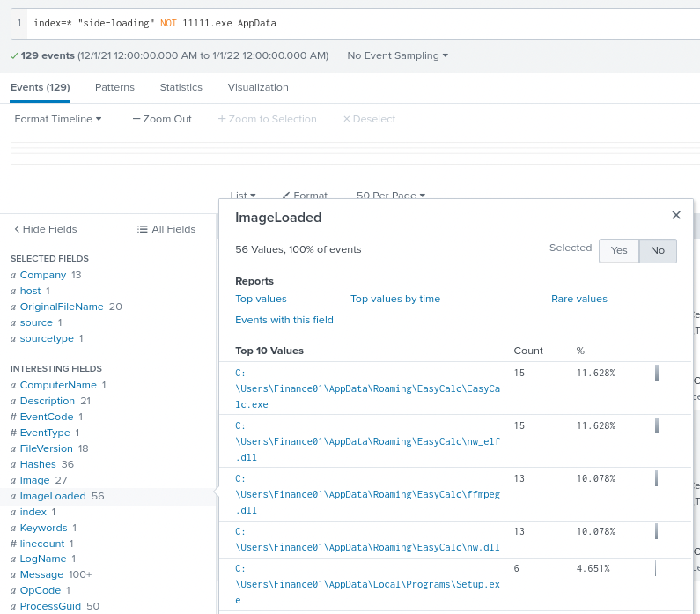Collapse sidebar with Hide Fields

[x=45, y=229]
